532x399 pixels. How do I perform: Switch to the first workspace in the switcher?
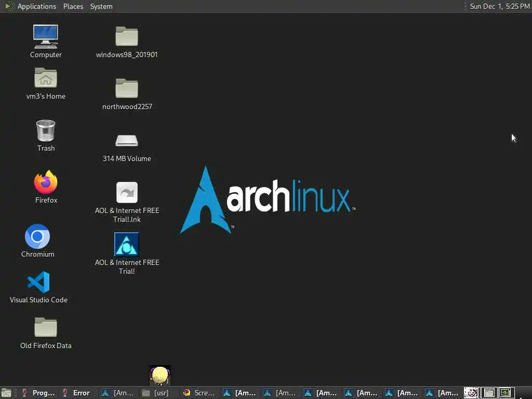[472, 393]
